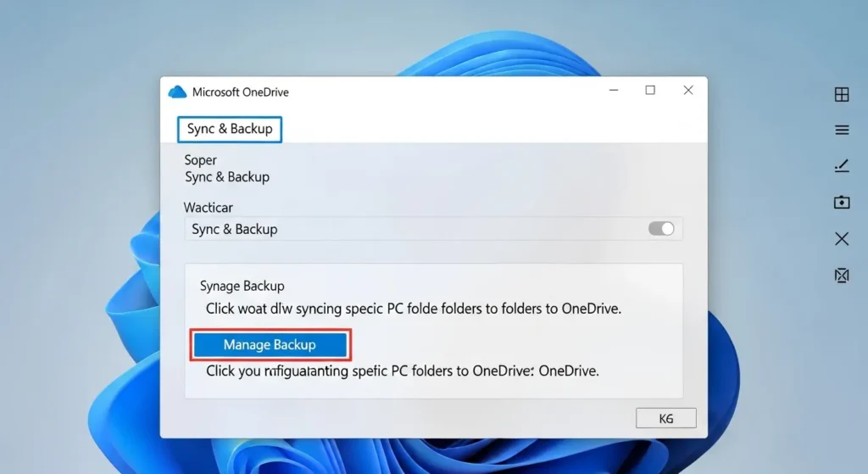
Task: Toggle the Sync & Backup switch
Action: (661, 229)
